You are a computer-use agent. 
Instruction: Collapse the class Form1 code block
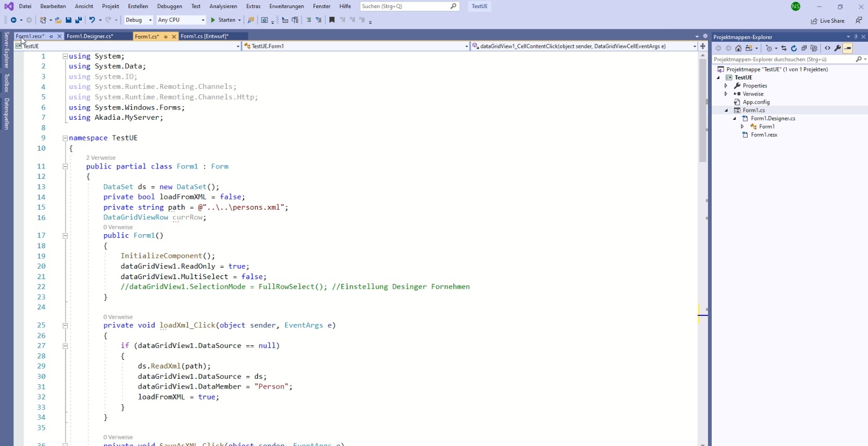click(x=65, y=167)
